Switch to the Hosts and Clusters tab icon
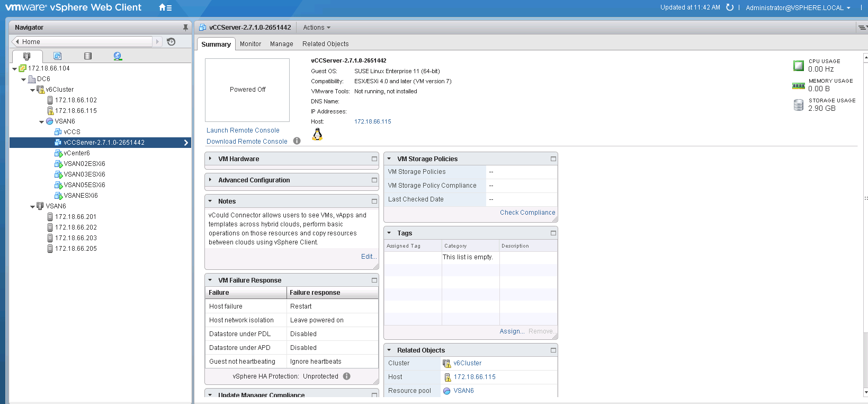This screenshot has width=868, height=404. (x=27, y=56)
